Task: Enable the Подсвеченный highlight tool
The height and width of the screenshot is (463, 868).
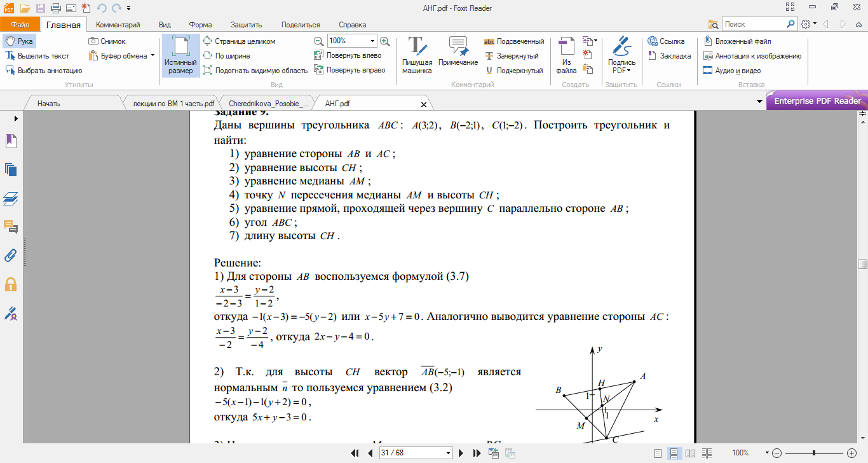Action: point(514,41)
